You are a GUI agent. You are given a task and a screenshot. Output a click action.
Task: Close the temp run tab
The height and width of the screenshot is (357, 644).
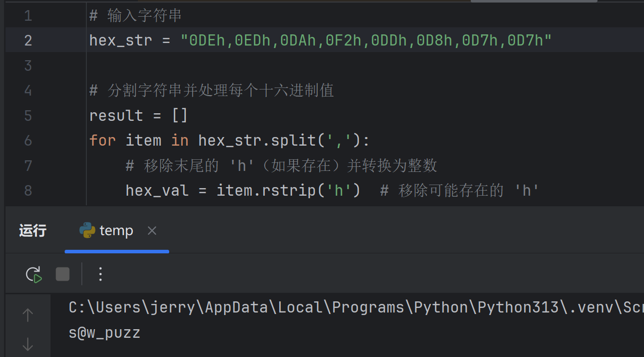(x=152, y=231)
